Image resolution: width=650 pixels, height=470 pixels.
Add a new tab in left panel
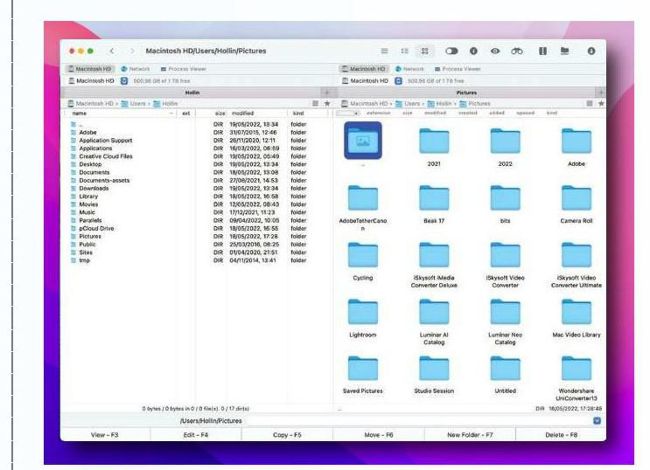(x=325, y=91)
